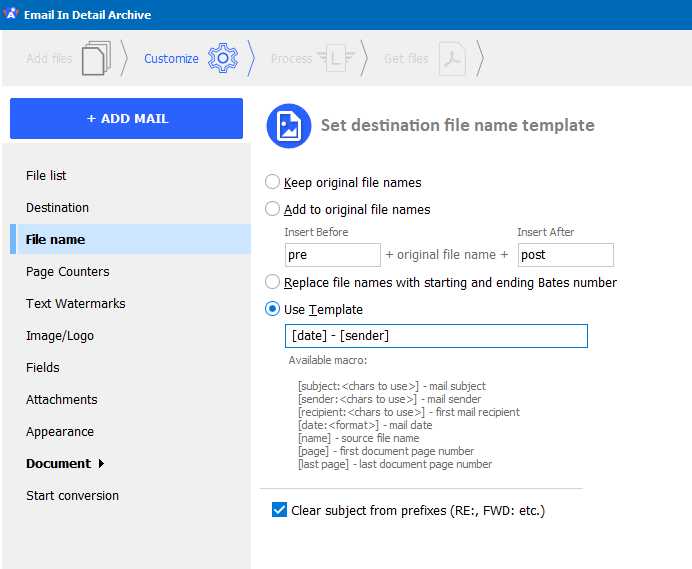692x569 pixels.
Task: Select Add to original file names
Action: [x=272, y=209]
